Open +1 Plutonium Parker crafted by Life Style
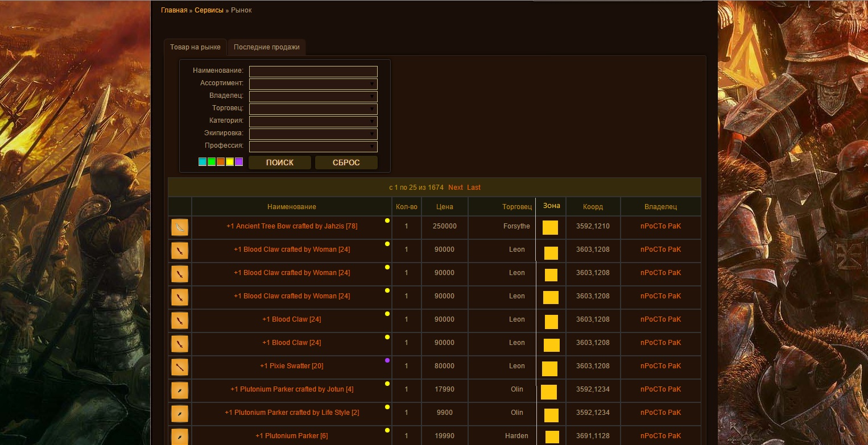The height and width of the screenshot is (445, 868). tap(292, 413)
